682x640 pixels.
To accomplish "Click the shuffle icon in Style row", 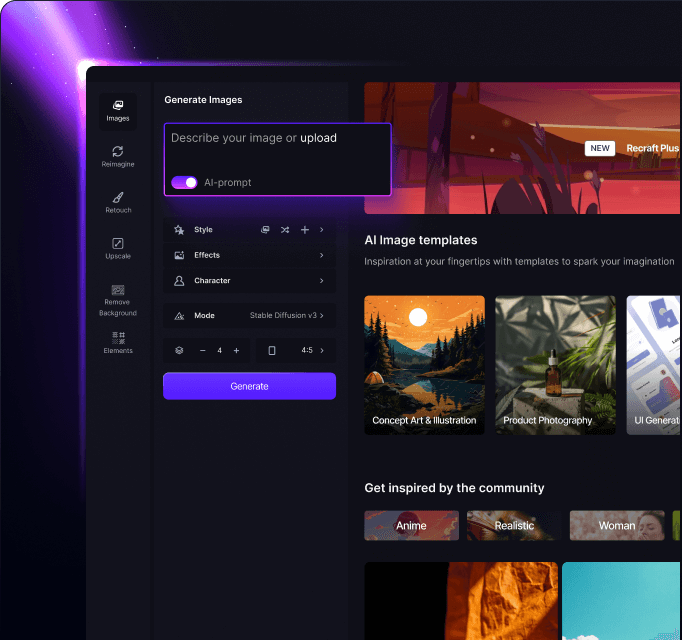I will [x=285, y=230].
